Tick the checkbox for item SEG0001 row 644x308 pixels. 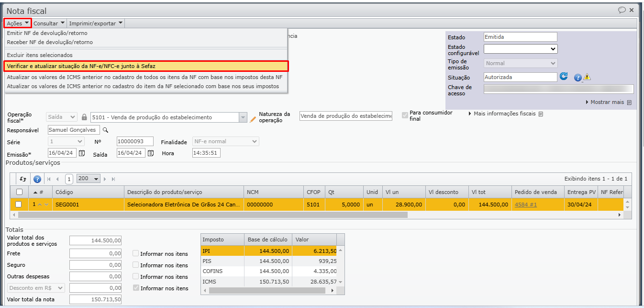point(19,205)
